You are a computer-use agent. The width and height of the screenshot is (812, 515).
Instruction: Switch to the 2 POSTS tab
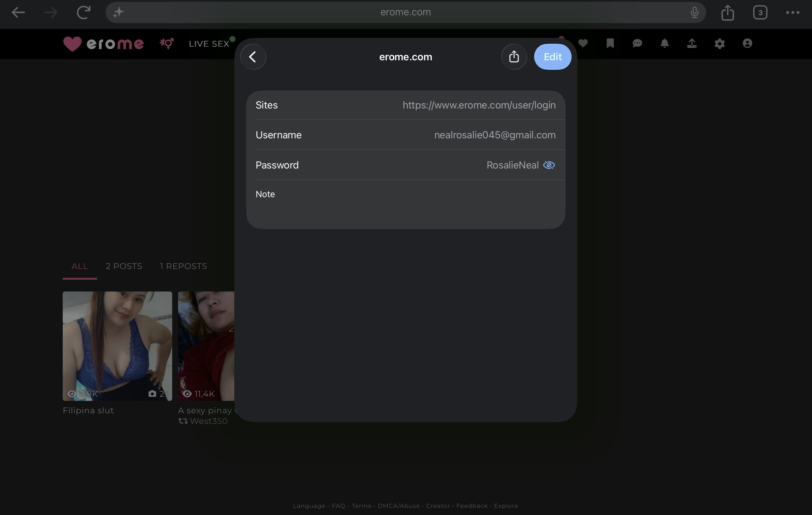click(124, 266)
